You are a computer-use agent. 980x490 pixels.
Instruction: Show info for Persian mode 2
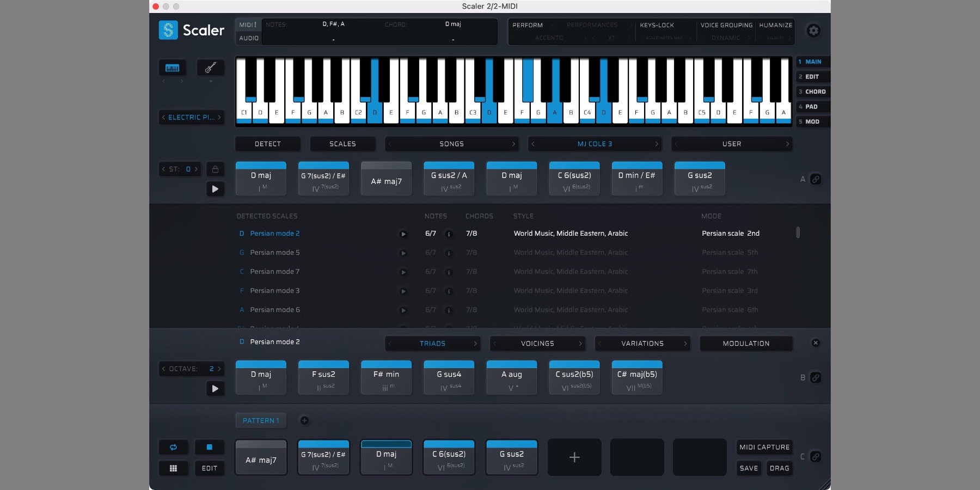(449, 234)
